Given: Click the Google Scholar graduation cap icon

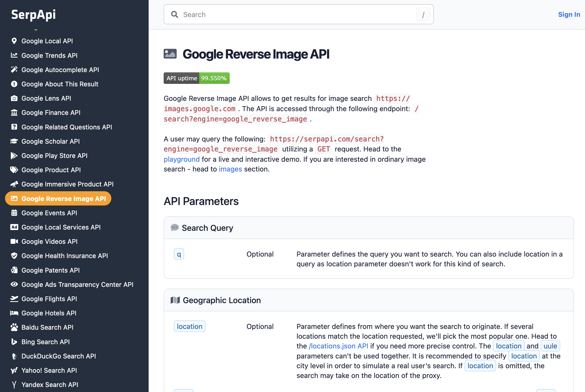Looking at the screenshot, I should point(14,141).
